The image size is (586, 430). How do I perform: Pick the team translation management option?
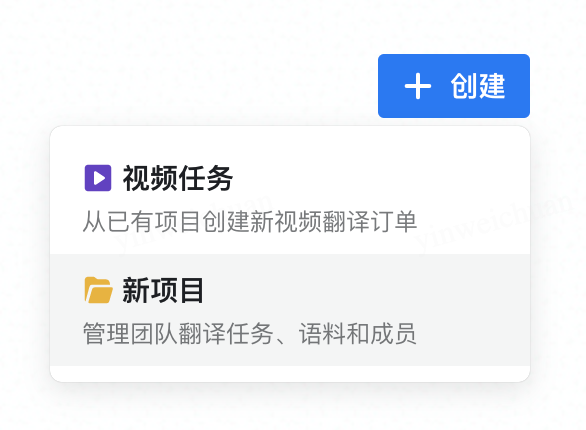click(290, 310)
